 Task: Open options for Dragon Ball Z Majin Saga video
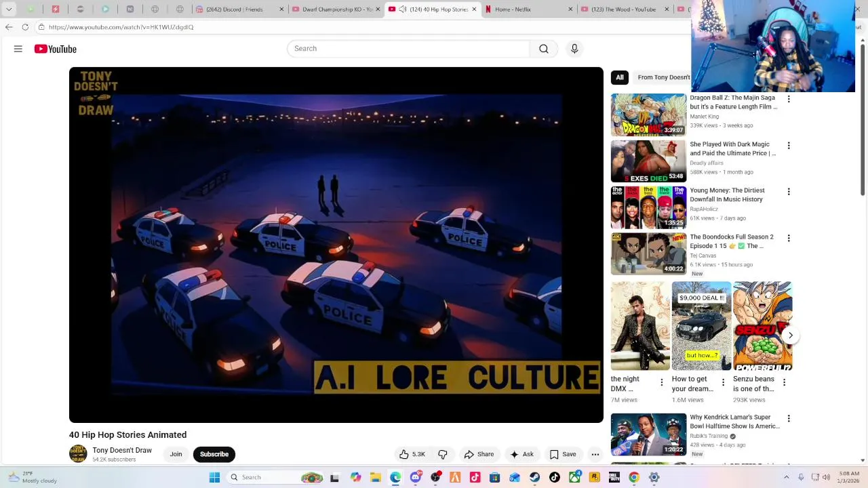click(x=789, y=99)
